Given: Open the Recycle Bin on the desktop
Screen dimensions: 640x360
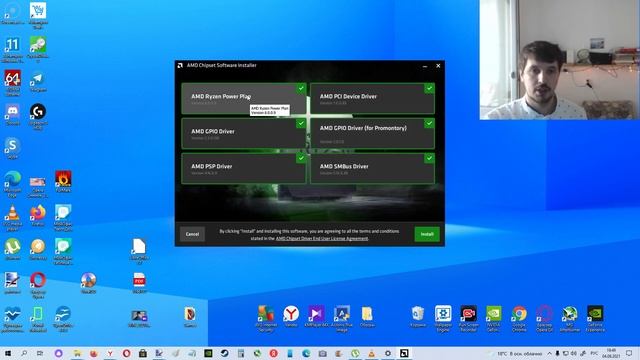Looking at the screenshot, I should (x=418, y=316).
